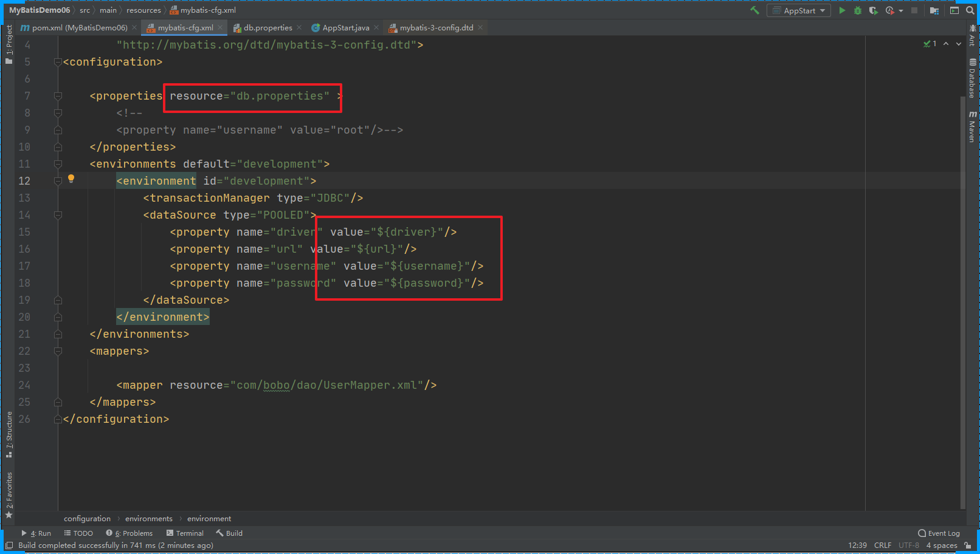Image resolution: width=980 pixels, height=554 pixels.
Task: Open the Project tool window
Action: point(9,44)
